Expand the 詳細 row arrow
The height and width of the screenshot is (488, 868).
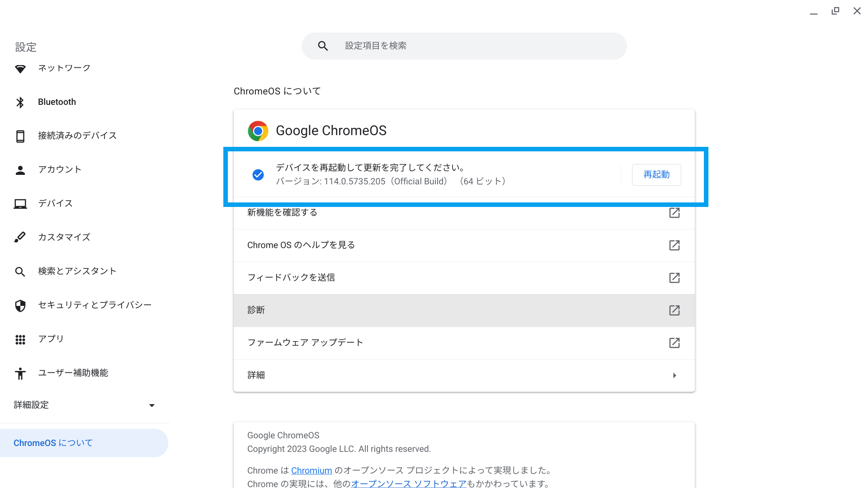675,375
